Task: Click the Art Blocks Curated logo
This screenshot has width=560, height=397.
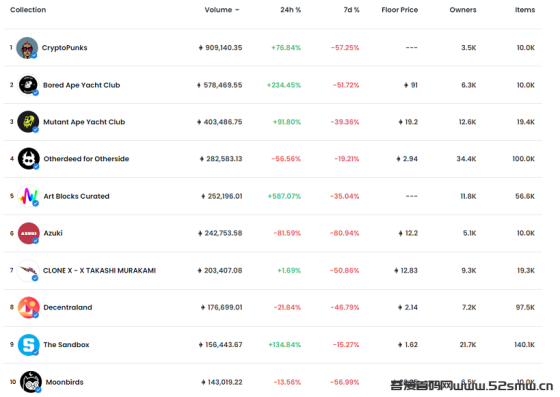Action: 29,196
